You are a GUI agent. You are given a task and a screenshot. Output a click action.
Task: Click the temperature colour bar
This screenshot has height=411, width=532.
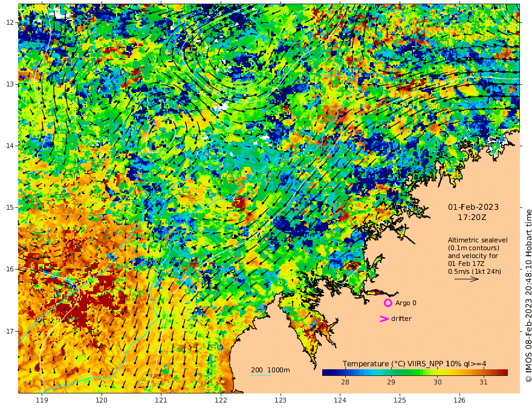(x=415, y=373)
